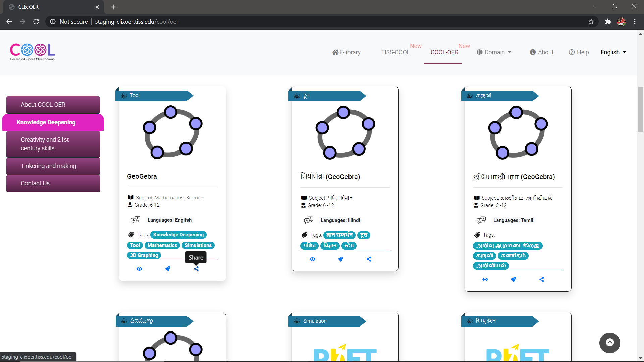
Task: Open the browser extensions puzzle icon
Action: pos(608,22)
